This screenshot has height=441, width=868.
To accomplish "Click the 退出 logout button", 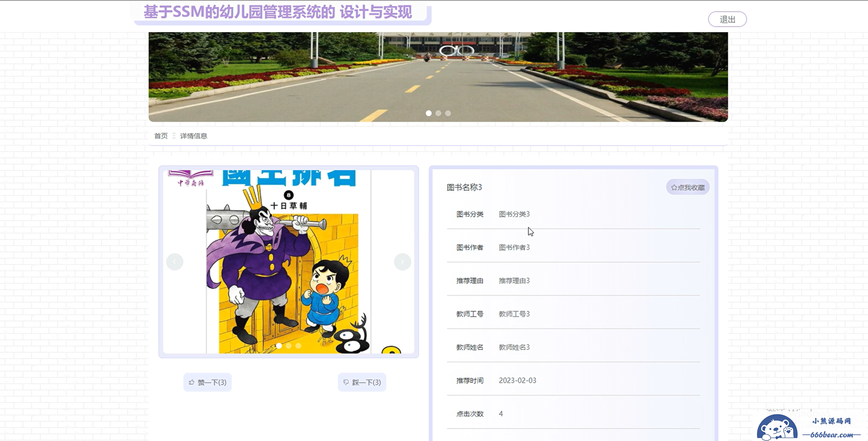I will tap(727, 19).
